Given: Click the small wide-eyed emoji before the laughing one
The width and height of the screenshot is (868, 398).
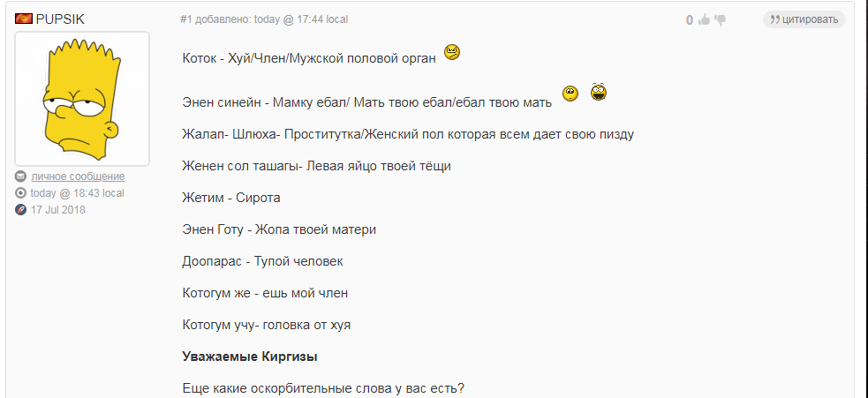Looking at the screenshot, I should 570,94.
